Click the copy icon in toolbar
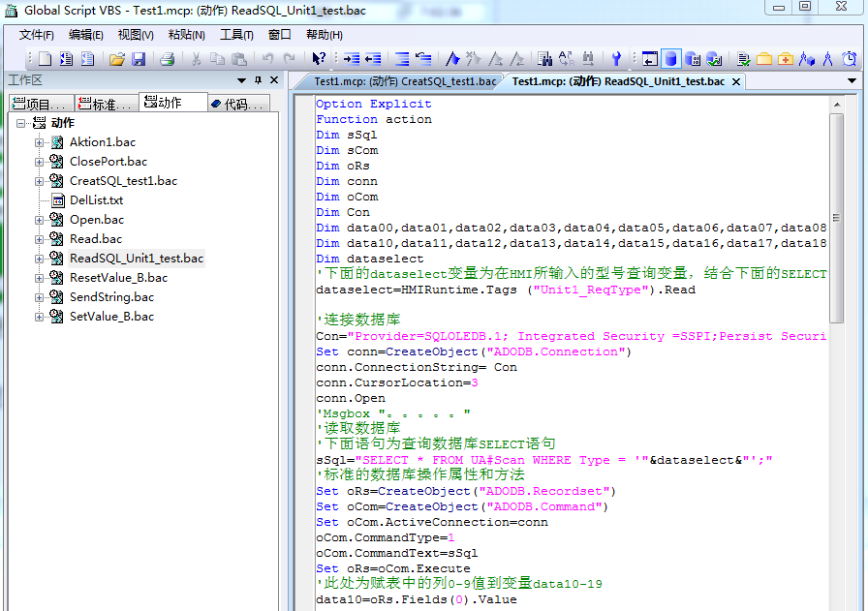Image resolution: width=868 pixels, height=611 pixels. point(218,59)
